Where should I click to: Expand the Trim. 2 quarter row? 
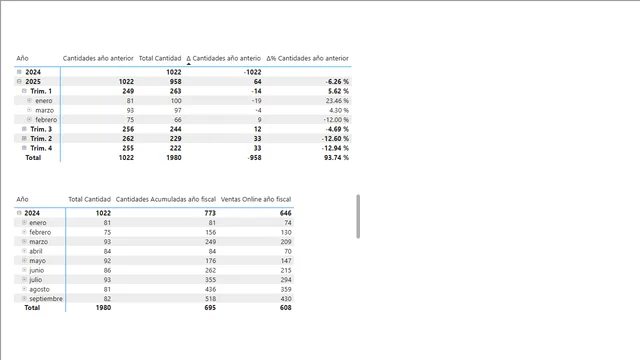[24, 138]
